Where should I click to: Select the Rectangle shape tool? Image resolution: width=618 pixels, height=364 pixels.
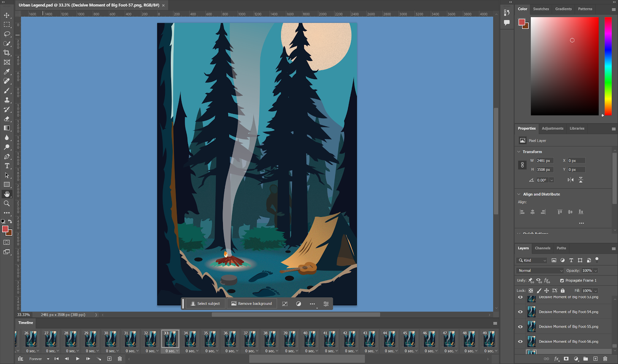[7, 185]
